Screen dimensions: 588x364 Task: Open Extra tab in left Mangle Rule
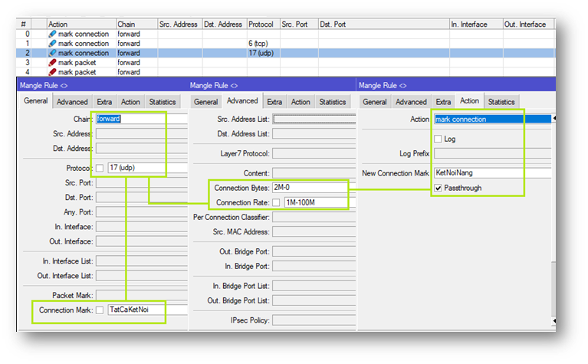coord(104,102)
